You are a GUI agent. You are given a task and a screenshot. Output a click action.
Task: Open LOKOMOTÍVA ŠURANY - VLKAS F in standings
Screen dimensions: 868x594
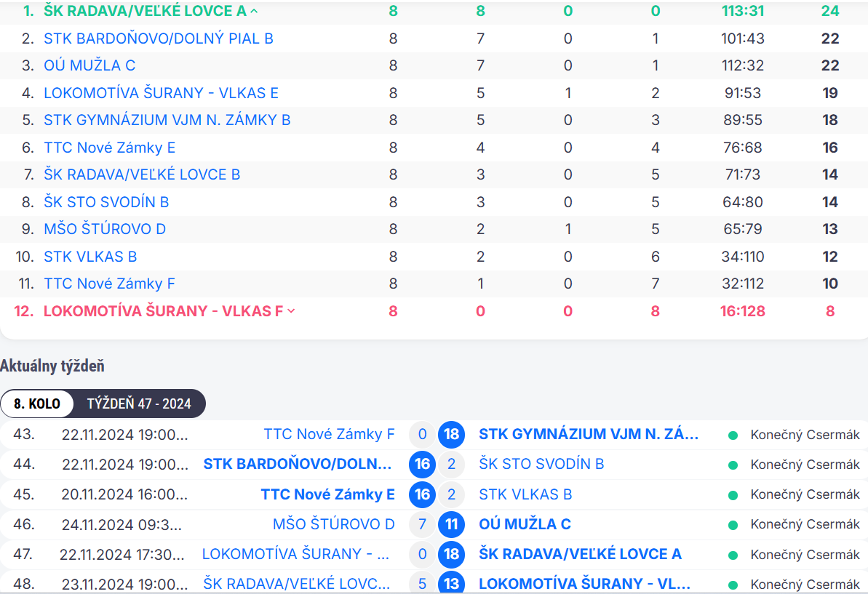coord(163,311)
